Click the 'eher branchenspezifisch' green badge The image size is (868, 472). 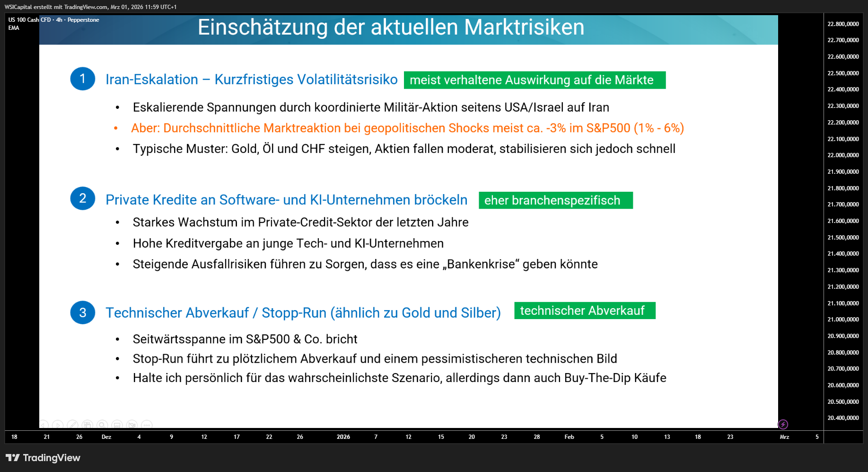[555, 200]
